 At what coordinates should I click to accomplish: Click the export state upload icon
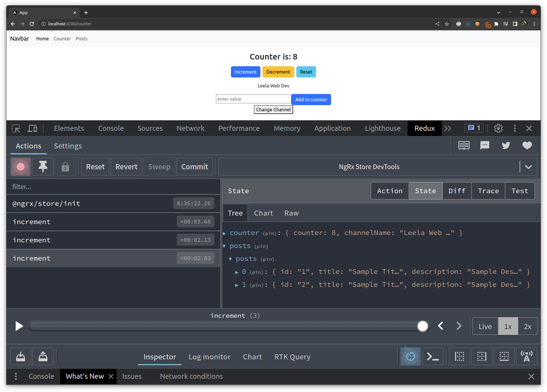tap(43, 356)
